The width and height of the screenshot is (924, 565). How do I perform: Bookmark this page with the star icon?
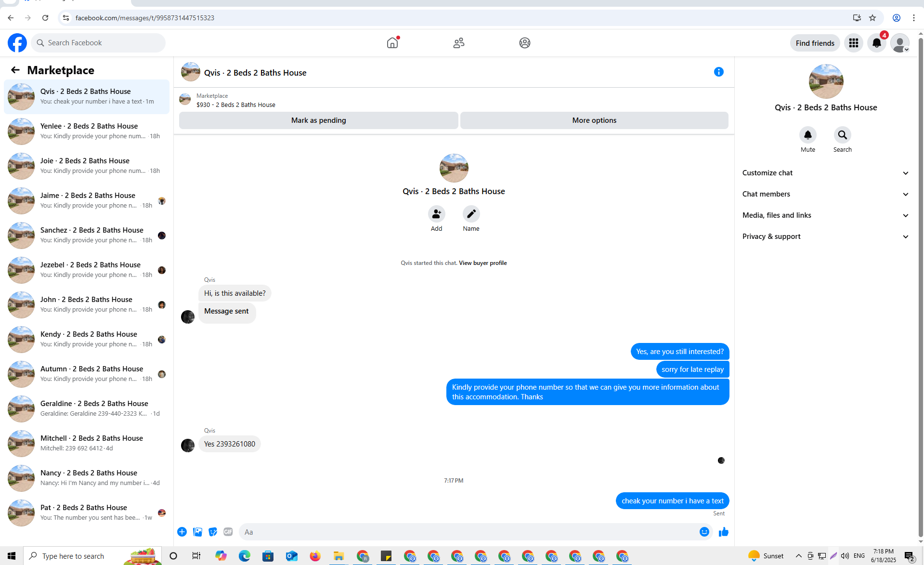872,18
